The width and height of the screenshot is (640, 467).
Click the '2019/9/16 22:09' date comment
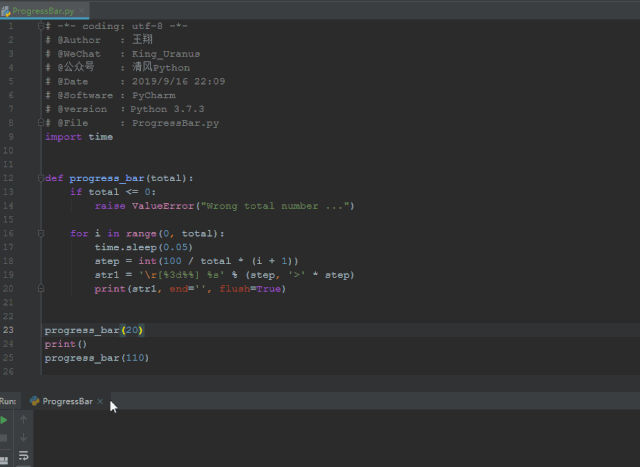tap(178, 81)
